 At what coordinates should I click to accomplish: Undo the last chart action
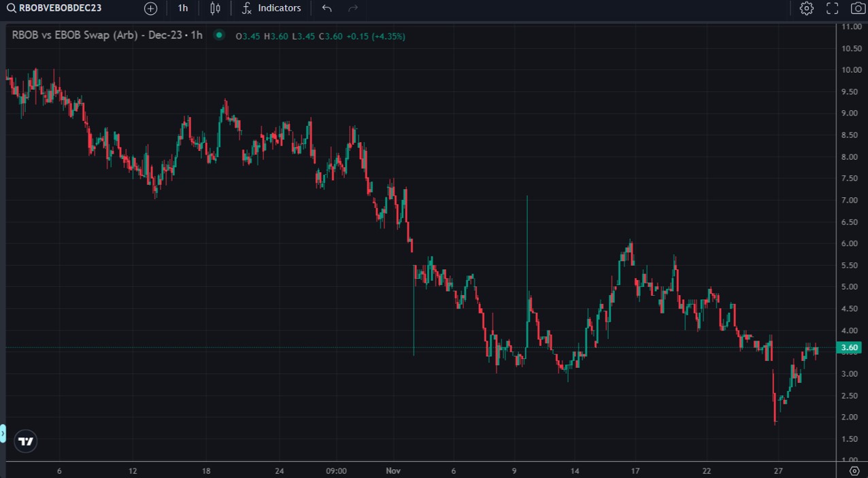pos(327,8)
